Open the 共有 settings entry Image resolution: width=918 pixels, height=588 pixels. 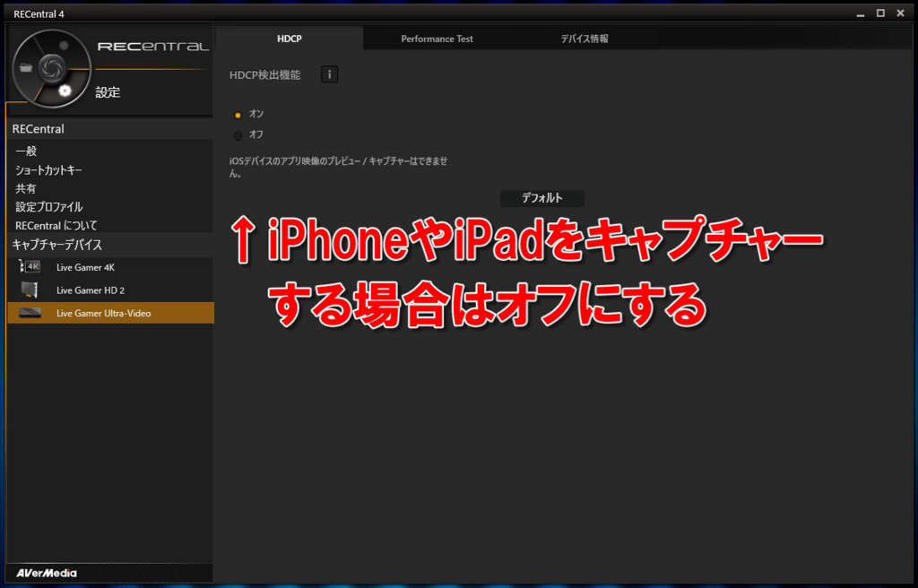(x=24, y=188)
